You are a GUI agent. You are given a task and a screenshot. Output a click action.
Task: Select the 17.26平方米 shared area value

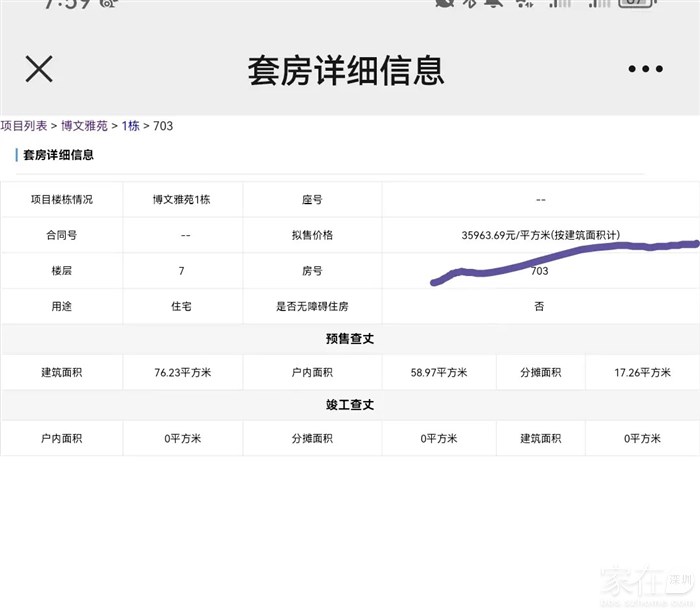[x=642, y=373]
